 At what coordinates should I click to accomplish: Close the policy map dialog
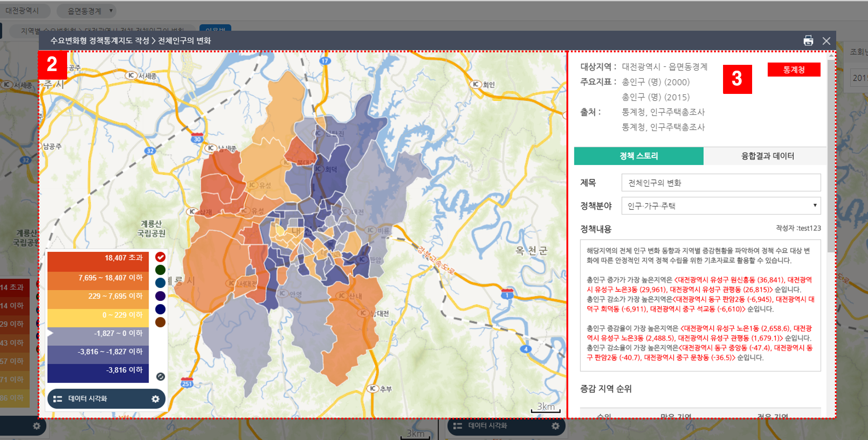[x=826, y=41]
